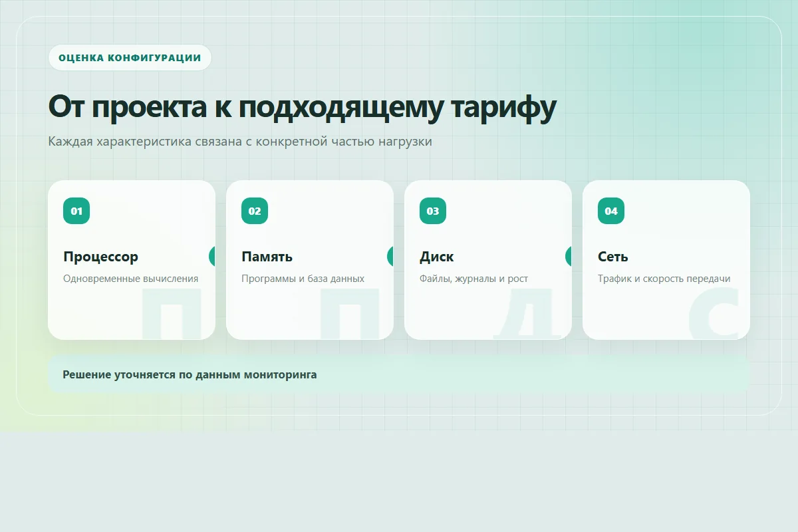Click the text Трафик и скорость передачи

[x=664, y=279]
